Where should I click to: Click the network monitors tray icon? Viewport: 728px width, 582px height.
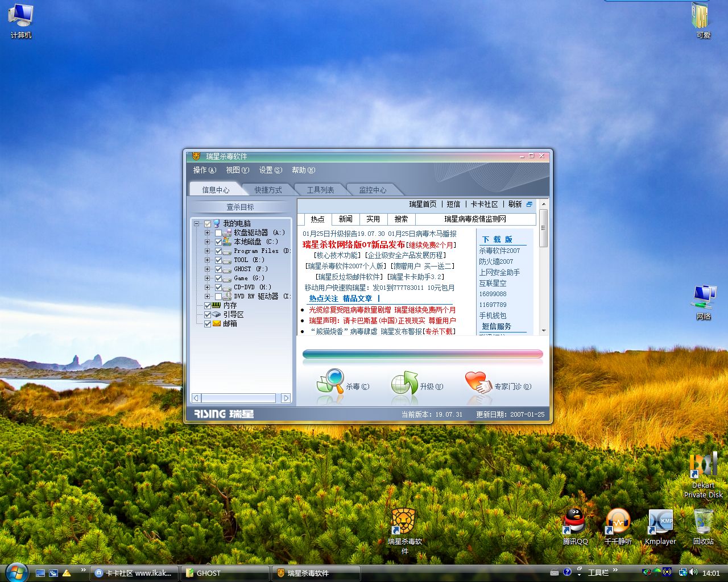click(682, 572)
